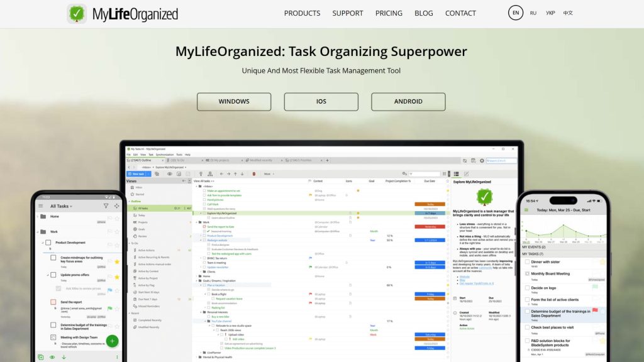Select the list view icon in properties pane
644x362 pixels.
pyautogui.click(x=457, y=174)
